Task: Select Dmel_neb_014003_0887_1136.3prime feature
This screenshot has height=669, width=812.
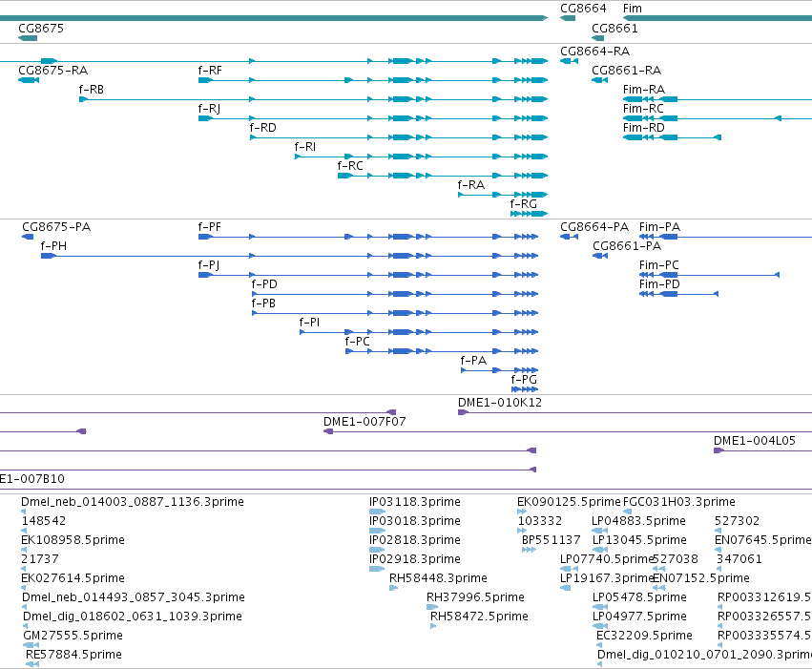Action: [133, 502]
